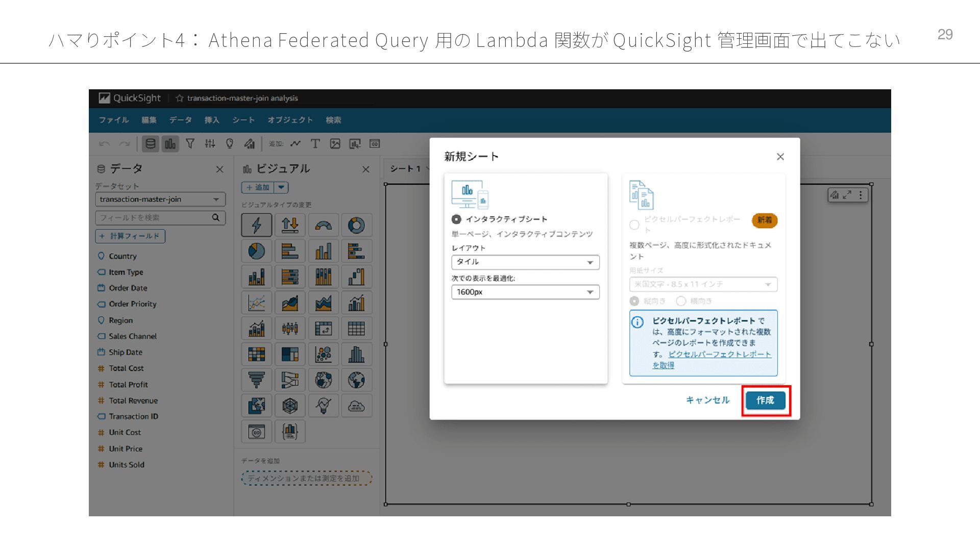Open the 挿入 menu
This screenshot has height=551, width=980.
(212, 120)
